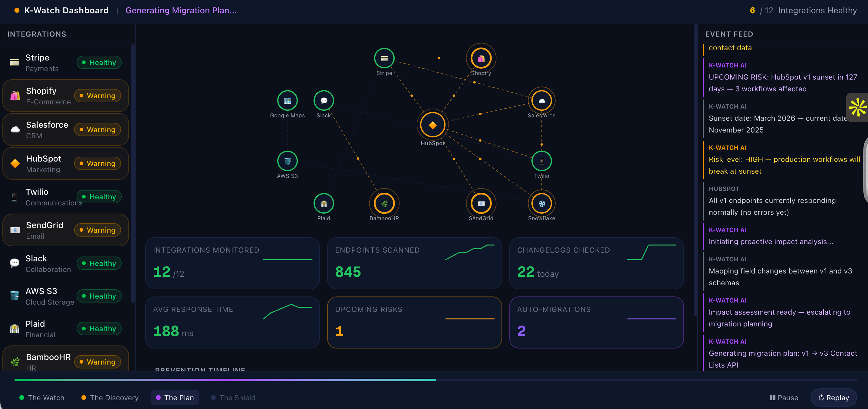Click the BambooHR graph node
Image resolution: width=868 pixels, height=409 pixels.
384,204
